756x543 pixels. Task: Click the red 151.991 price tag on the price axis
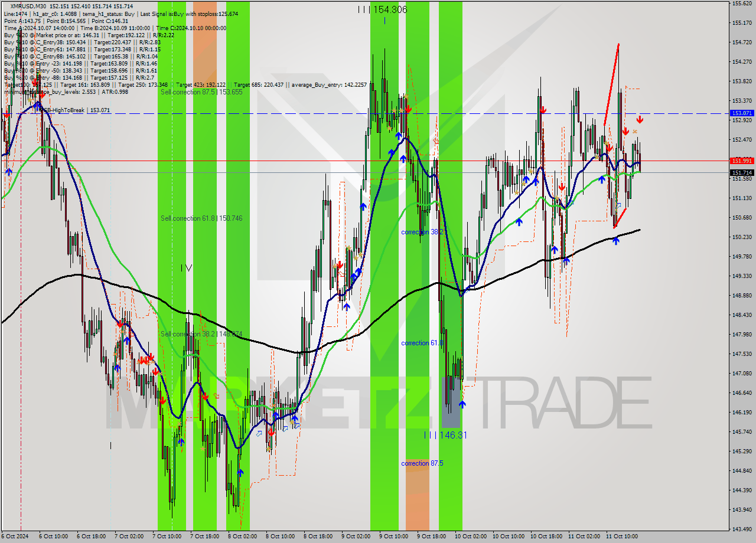pos(742,161)
